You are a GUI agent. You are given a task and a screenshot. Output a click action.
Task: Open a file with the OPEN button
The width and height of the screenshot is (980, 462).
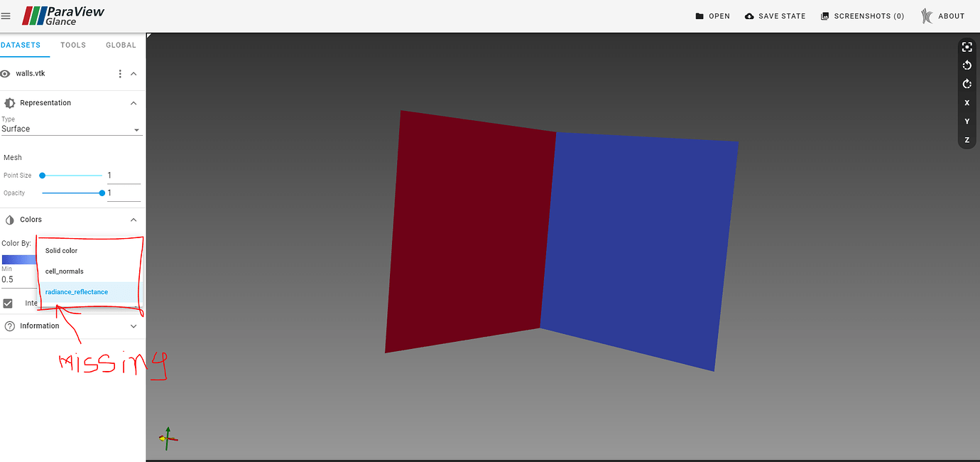click(712, 16)
